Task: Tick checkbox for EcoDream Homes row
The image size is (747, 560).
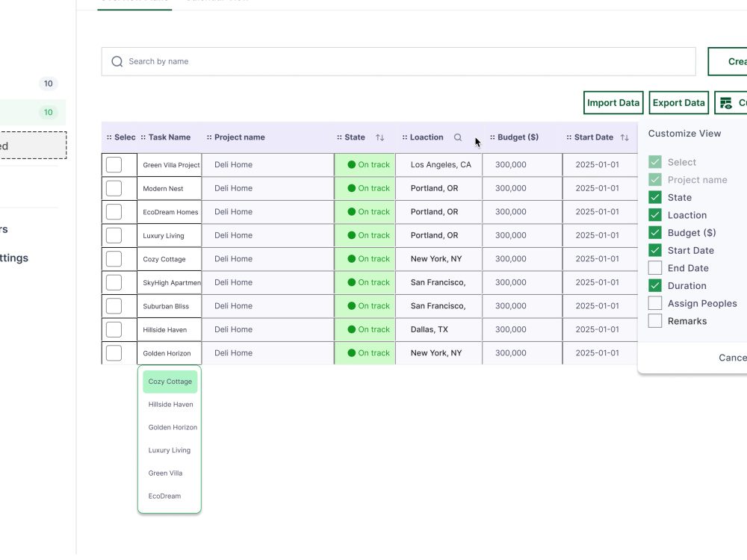Action: tap(114, 212)
